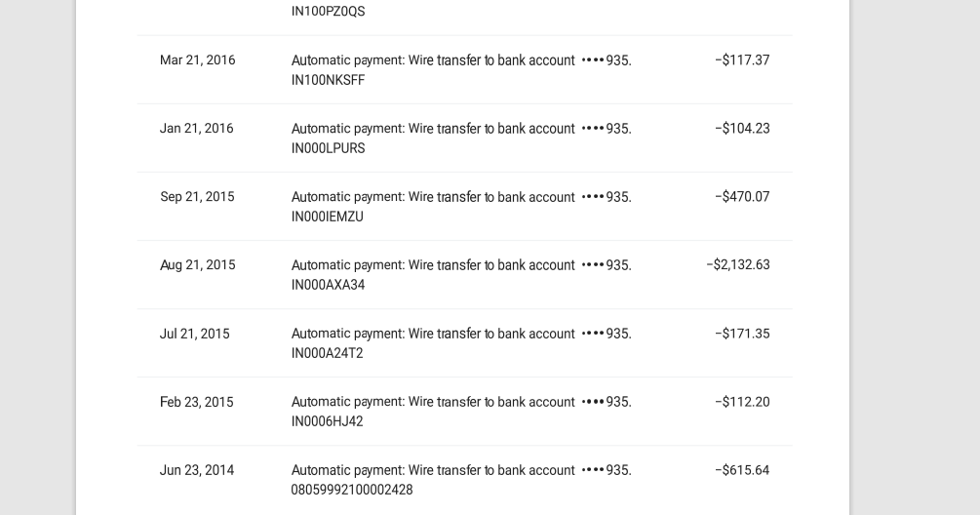The image size is (980, 515).
Task: Open the Jun 23, 2014 payment entry
Action: tap(464, 480)
